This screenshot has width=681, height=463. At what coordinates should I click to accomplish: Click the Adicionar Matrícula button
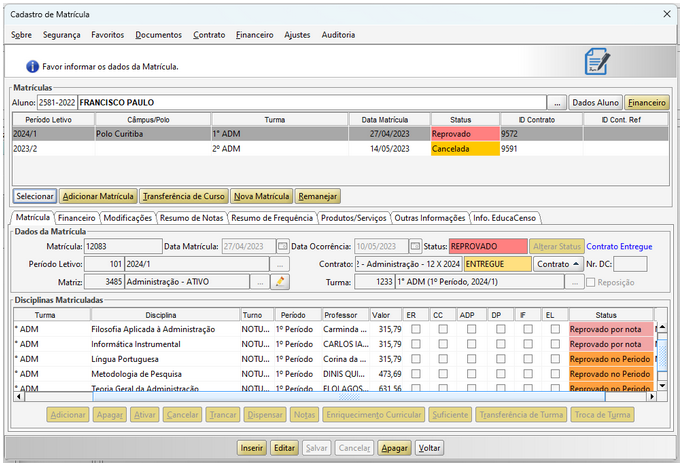click(98, 196)
